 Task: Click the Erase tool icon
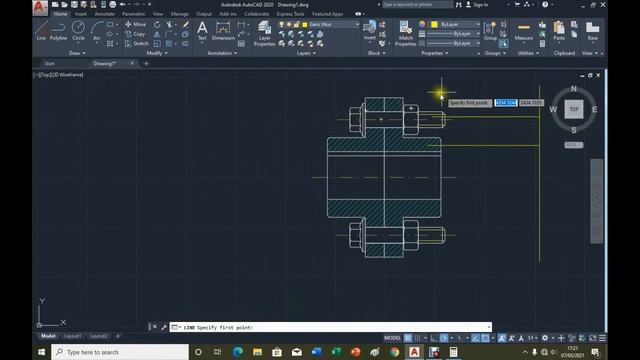coord(186,24)
